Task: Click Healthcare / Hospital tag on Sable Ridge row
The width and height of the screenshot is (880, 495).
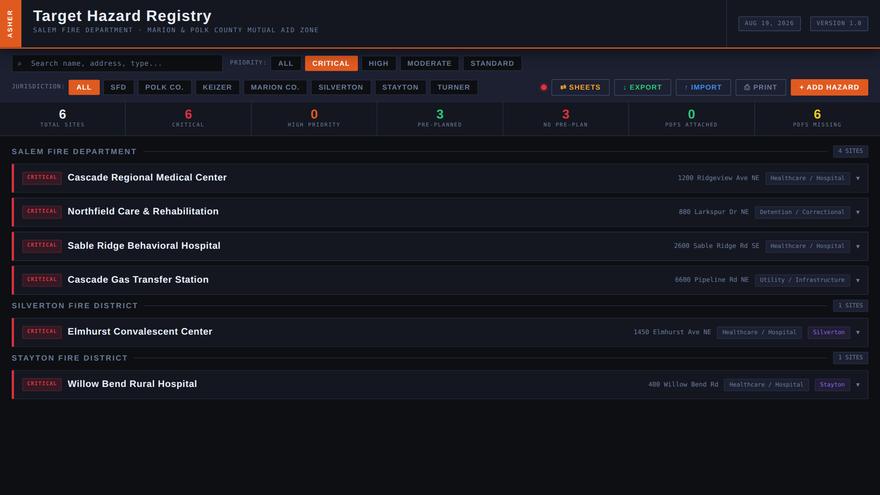Action: [x=807, y=246]
